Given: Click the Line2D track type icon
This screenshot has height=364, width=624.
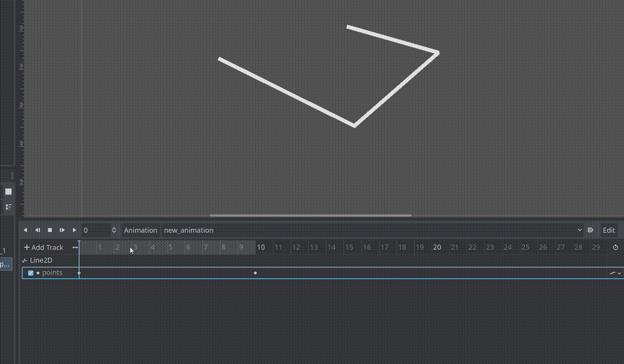Looking at the screenshot, I should 25,260.
